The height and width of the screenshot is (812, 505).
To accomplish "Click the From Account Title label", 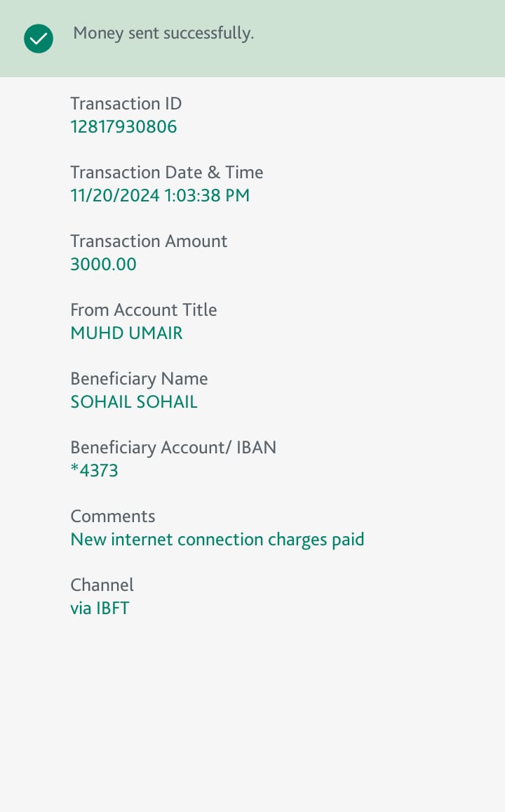I will click(x=143, y=310).
